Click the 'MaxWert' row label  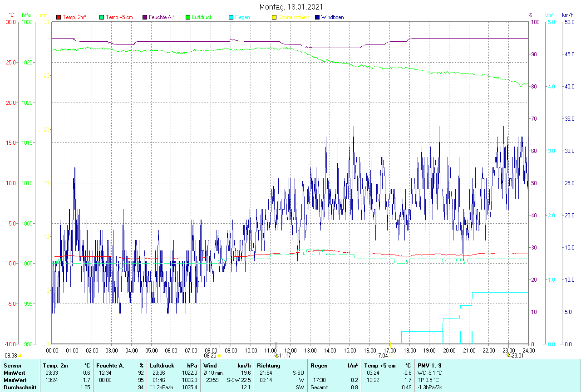pyautogui.click(x=14, y=380)
